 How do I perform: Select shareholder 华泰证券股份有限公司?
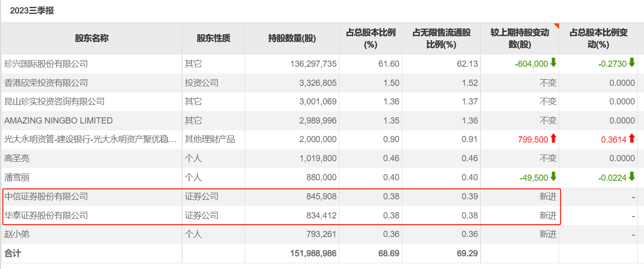[46, 216]
